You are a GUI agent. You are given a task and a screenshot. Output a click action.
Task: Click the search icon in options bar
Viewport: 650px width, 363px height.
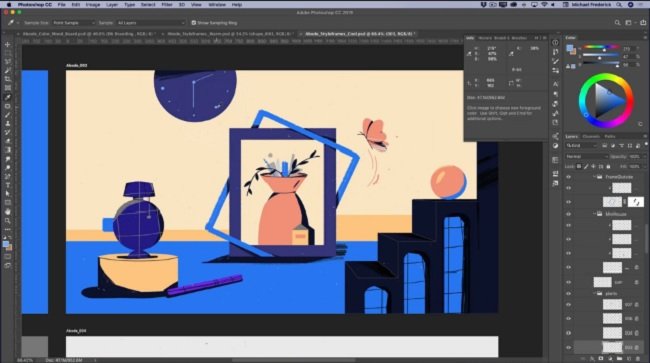[618, 23]
